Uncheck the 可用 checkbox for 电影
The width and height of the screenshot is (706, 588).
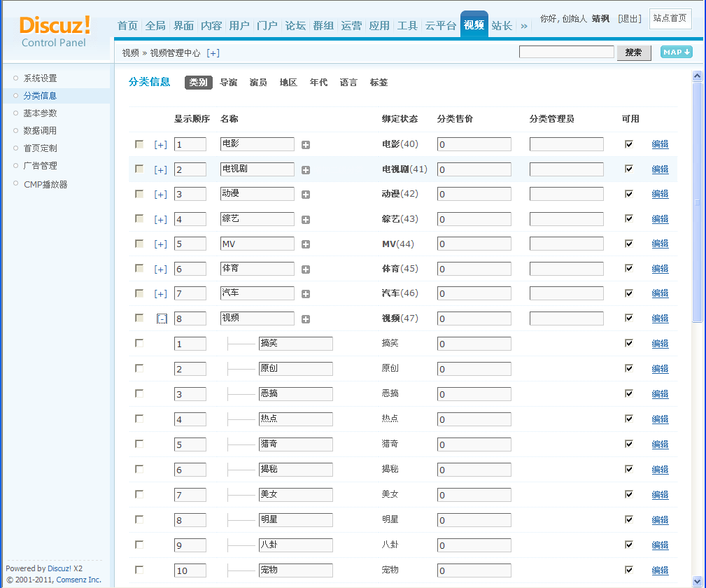pyautogui.click(x=629, y=144)
